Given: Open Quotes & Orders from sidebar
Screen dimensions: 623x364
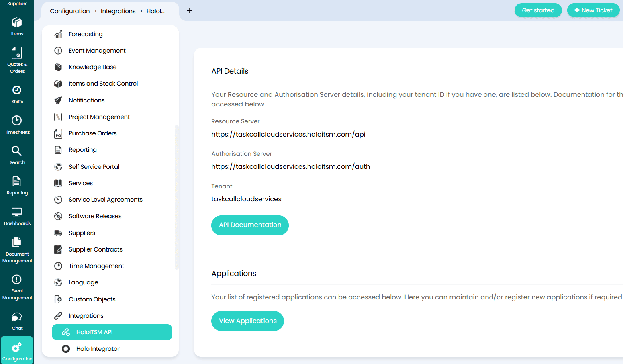Looking at the screenshot, I should (17, 60).
